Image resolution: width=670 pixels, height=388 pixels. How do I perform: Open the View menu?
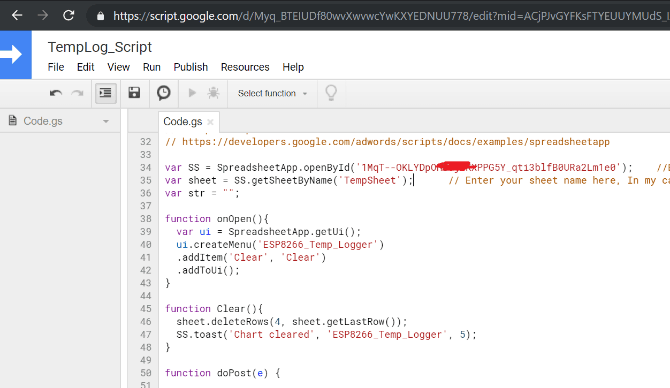(118, 67)
